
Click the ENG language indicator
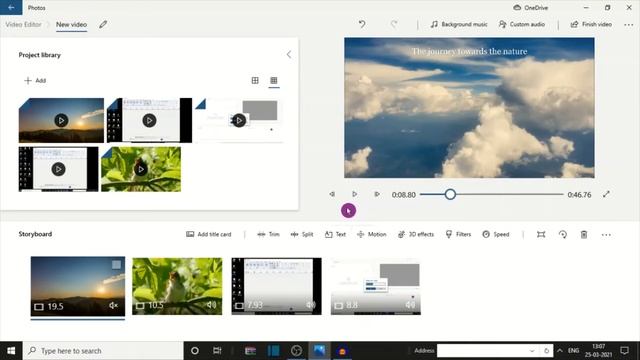(x=573, y=351)
